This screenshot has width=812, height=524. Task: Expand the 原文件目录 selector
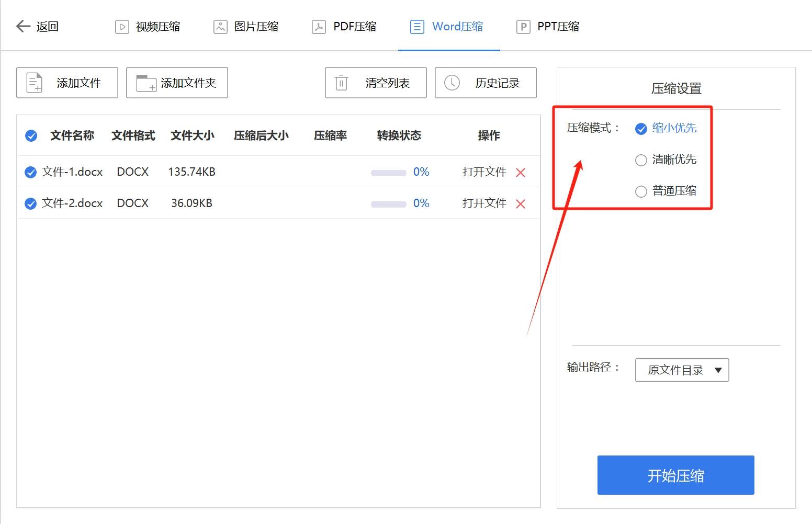point(681,370)
